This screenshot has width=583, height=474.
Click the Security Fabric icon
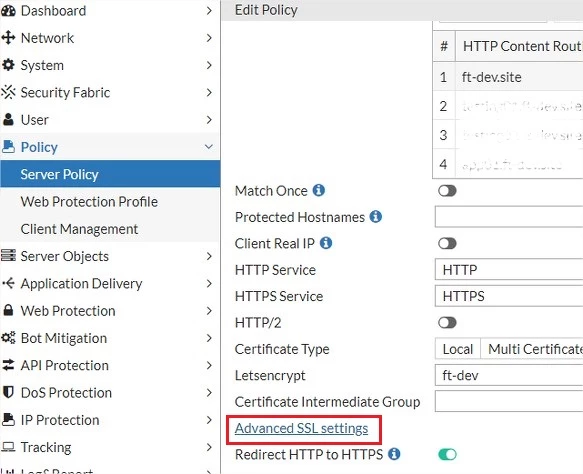8,92
